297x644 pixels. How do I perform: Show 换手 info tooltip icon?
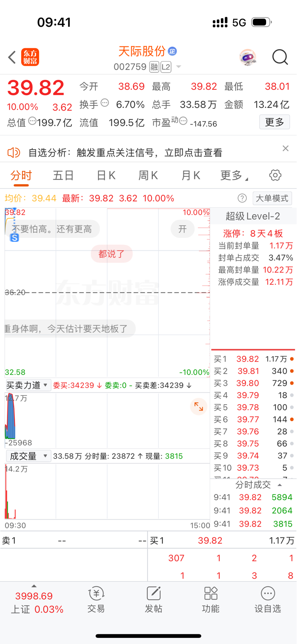pyautogui.click(x=105, y=103)
